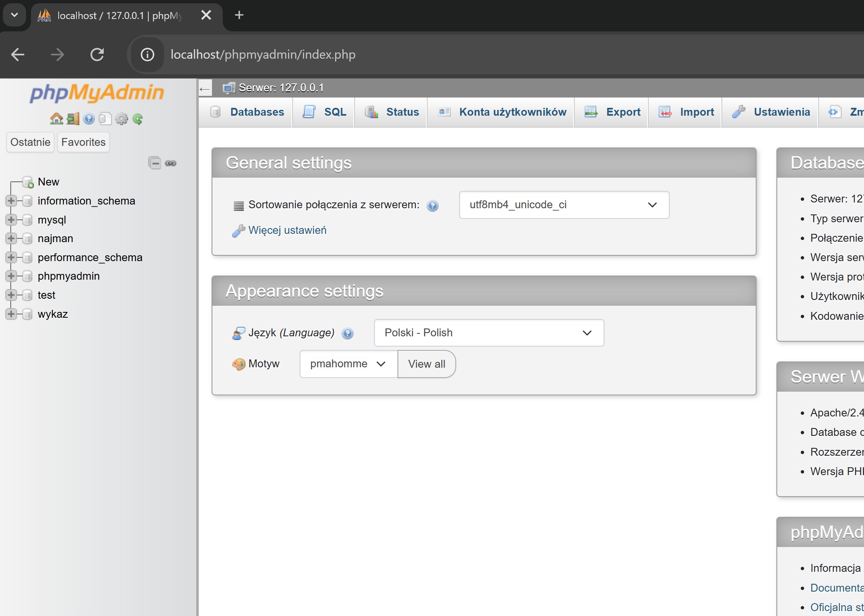Open the utf8mb4_unicode_ci collation dropdown
The width and height of the screenshot is (864, 616).
pyautogui.click(x=564, y=205)
